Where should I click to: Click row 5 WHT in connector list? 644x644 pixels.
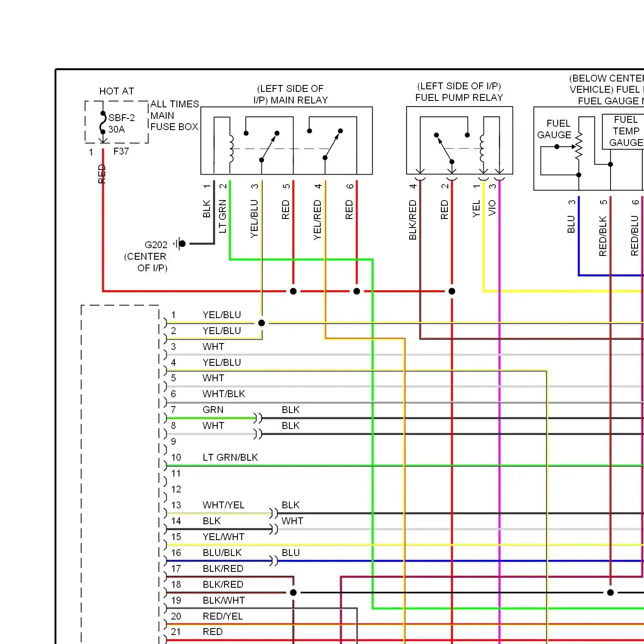[213, 378]
